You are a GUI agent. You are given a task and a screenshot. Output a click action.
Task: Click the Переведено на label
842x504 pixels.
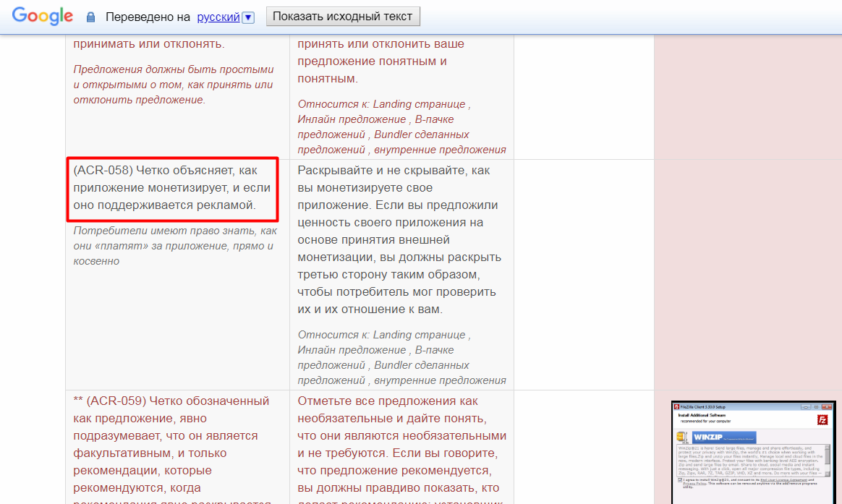(x=148, y=17)
